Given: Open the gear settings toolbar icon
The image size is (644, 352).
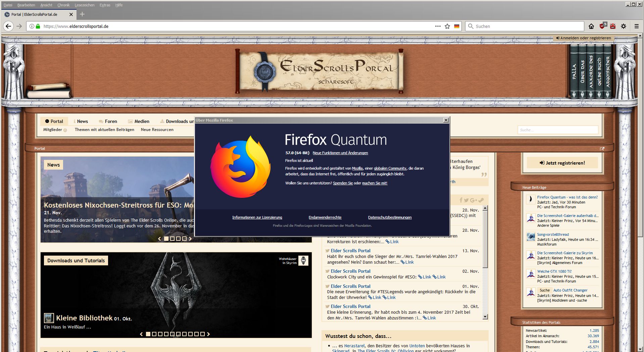Looking at the screenshot, I should [x=624, y=26].
